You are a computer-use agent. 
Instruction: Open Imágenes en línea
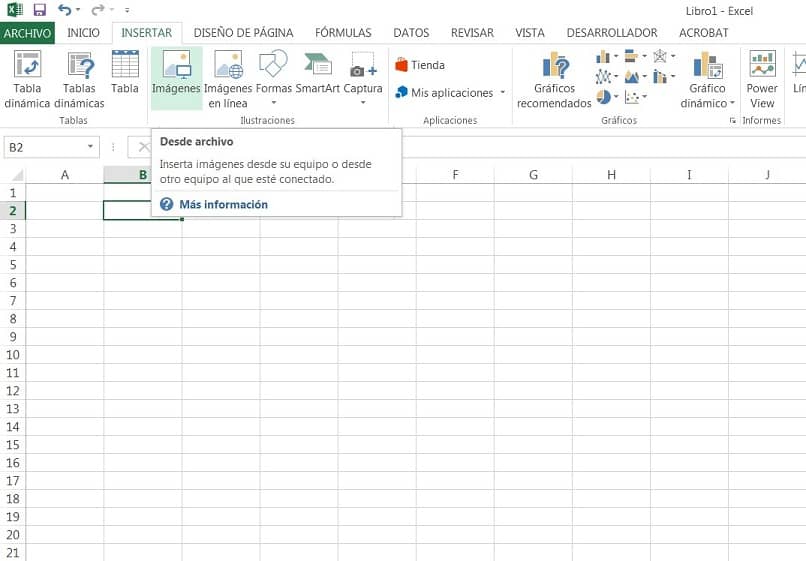click(228, 79)
